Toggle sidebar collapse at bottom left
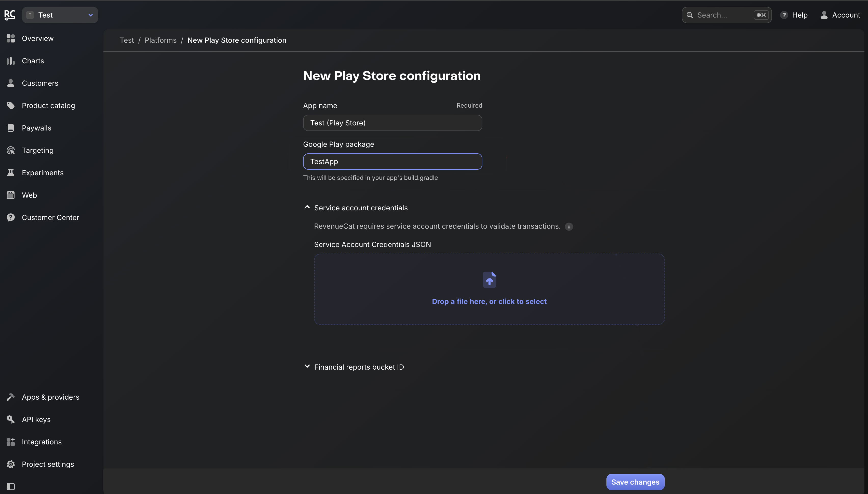Screen dimensions: 868x494 tap(10, 487)
